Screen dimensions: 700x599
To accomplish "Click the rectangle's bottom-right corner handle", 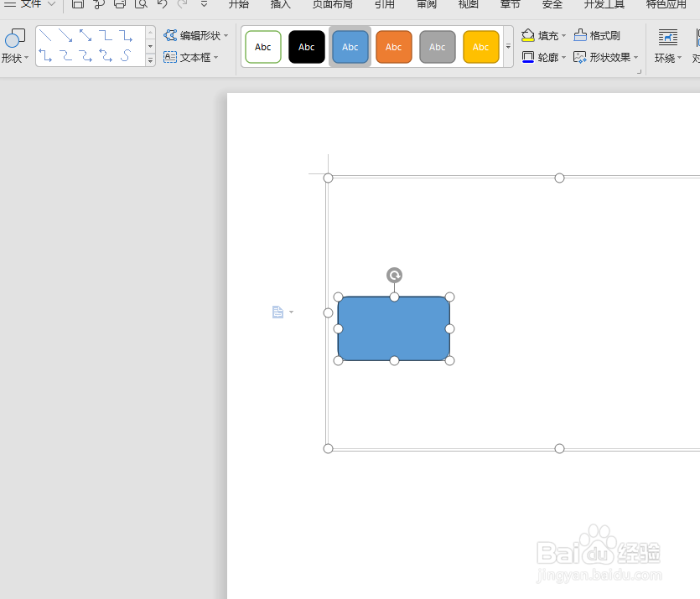I will pyautogui.click(x=450, y=360).
